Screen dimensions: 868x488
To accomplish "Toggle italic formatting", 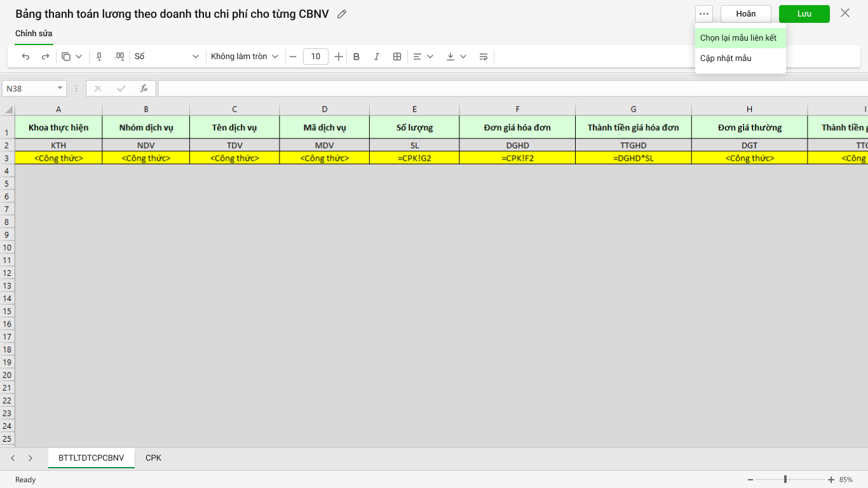I will 377,57.
